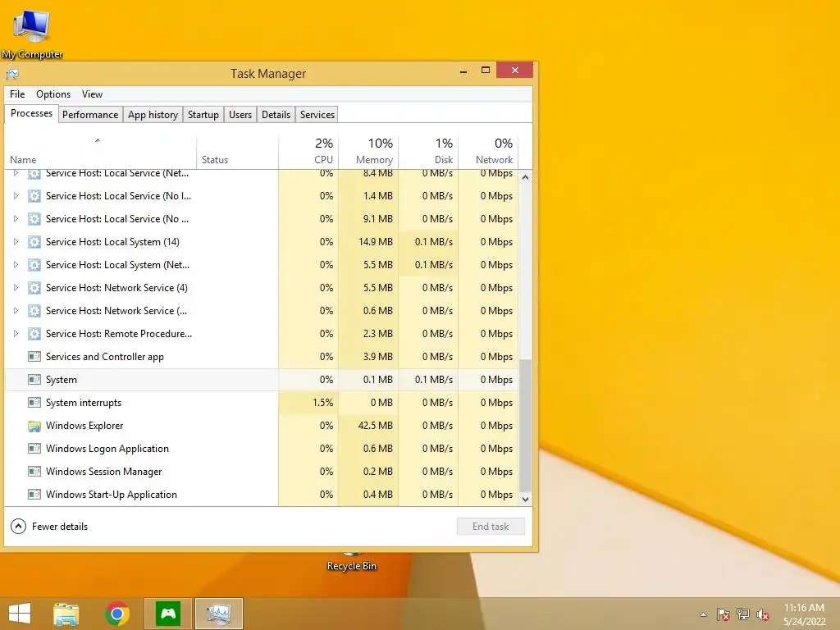Viewport: 840px width, 630px height.
Task: Open the Action Center flag icon
Action: 723,614
